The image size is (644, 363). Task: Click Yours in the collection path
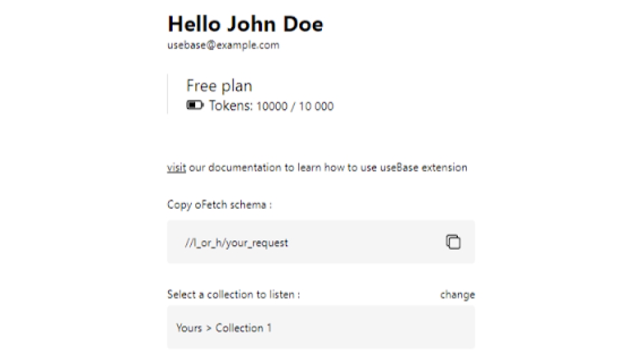coord(189,328)
